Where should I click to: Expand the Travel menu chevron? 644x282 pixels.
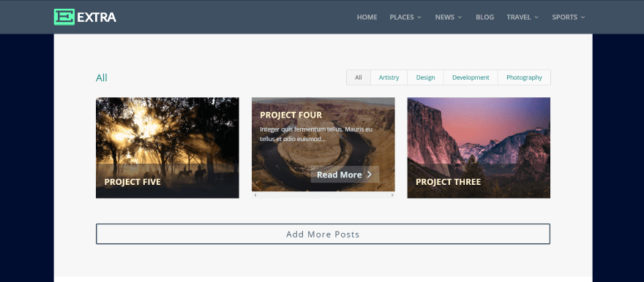coord(536,18)
